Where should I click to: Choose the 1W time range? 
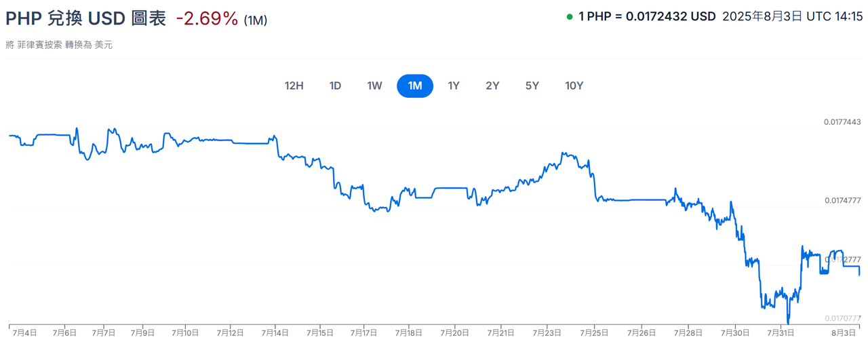click(x=375, y=86)
